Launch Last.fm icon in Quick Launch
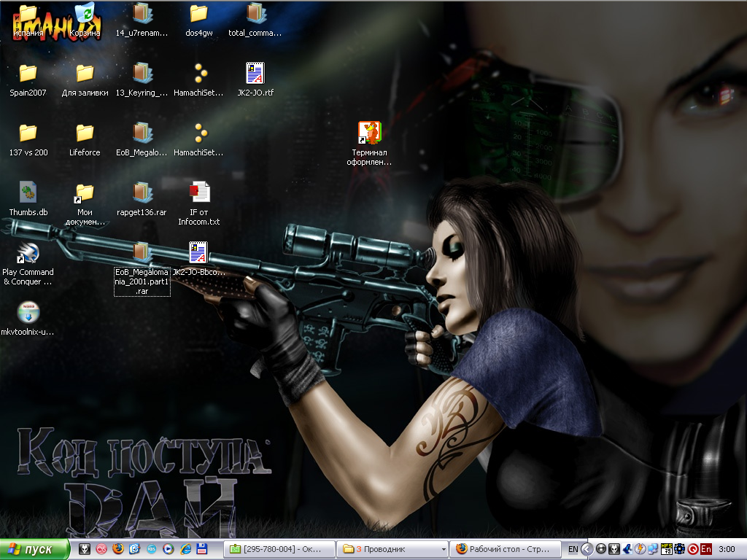This screenshot has width=747, height=560. tap(101, 549)
